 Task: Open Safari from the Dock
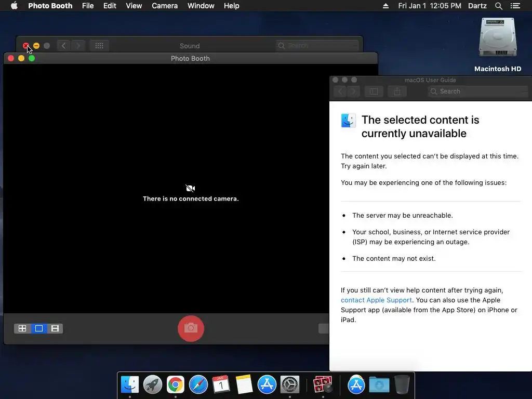tap(198, 385)
